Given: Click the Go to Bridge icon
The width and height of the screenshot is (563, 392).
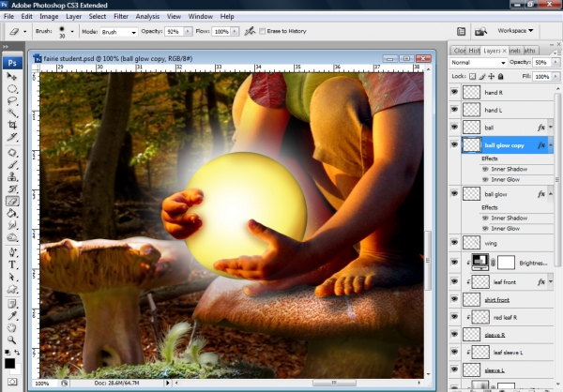Looking at the screenshot, I should [480, 32].
